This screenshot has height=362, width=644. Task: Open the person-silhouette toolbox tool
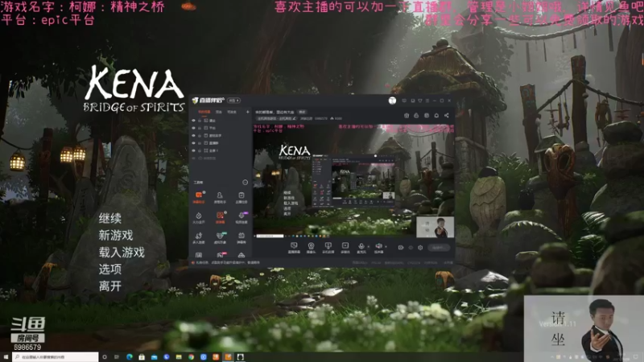[220, 196]
